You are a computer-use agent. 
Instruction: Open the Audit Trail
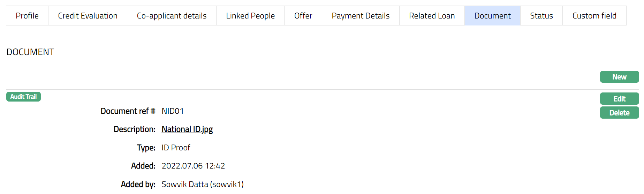point(23,97)
